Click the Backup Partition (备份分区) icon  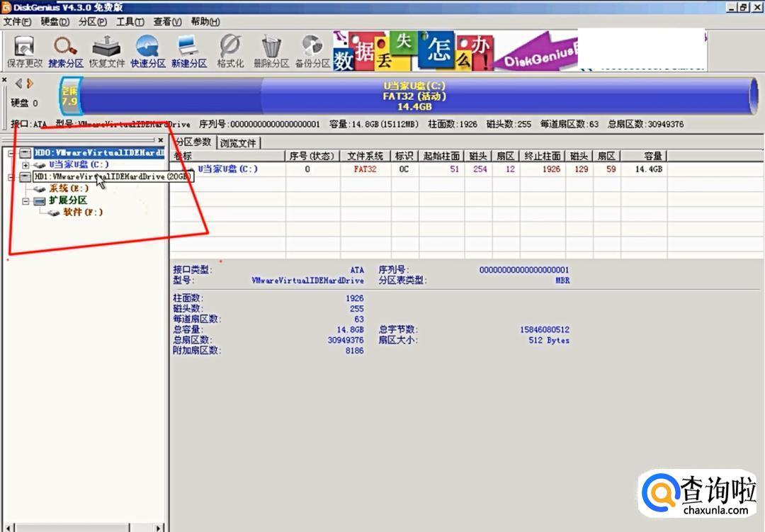(x=312, y=52)
